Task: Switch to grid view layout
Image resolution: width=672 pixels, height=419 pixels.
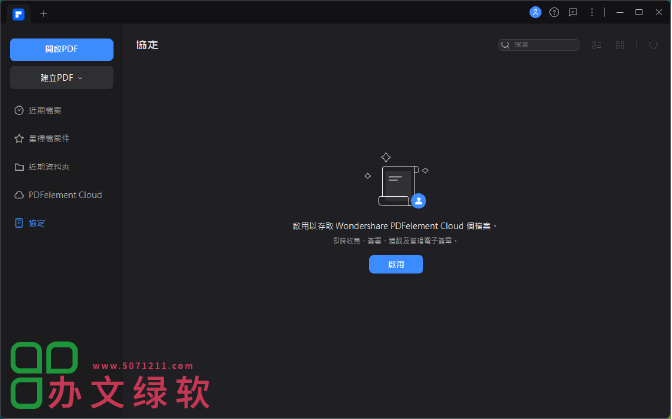Action: [x=620, y=45]
